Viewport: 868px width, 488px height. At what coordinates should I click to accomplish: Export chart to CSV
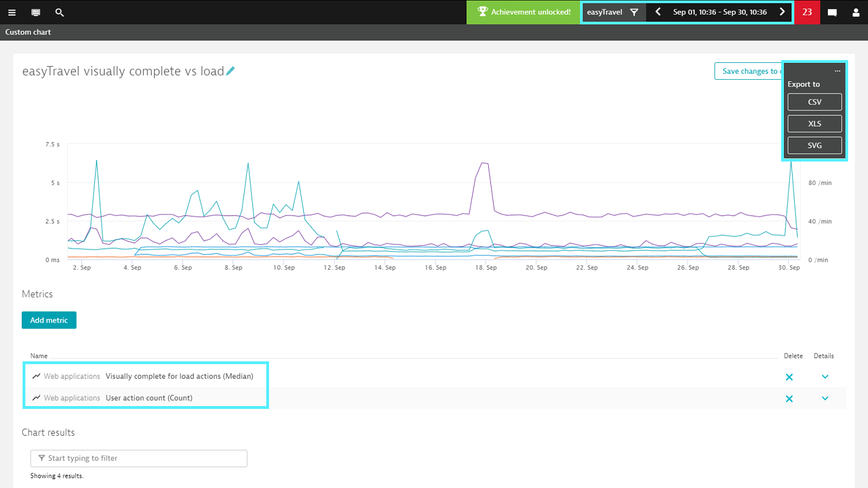[815, 102]
